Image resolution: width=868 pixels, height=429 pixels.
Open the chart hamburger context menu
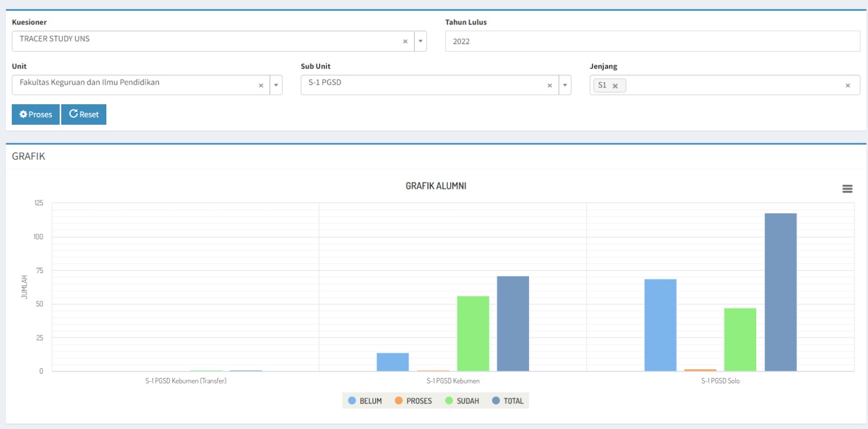[x=847, y=189]
